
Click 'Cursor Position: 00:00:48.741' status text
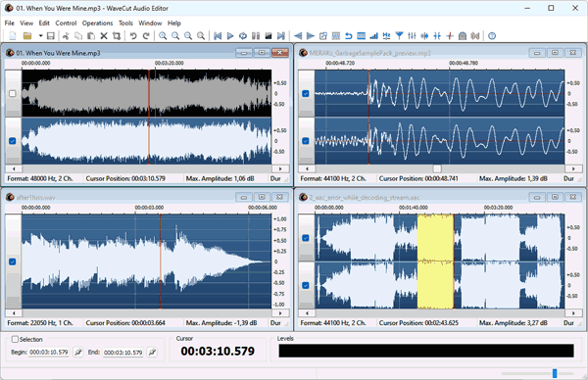point(418,179)
